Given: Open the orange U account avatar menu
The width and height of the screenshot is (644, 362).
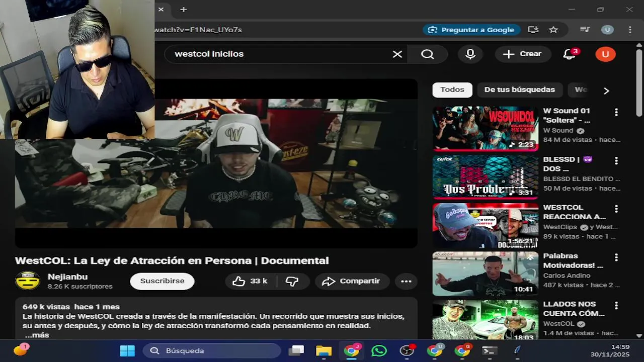Looking at the screenshot, I should (x=605, y=54).
